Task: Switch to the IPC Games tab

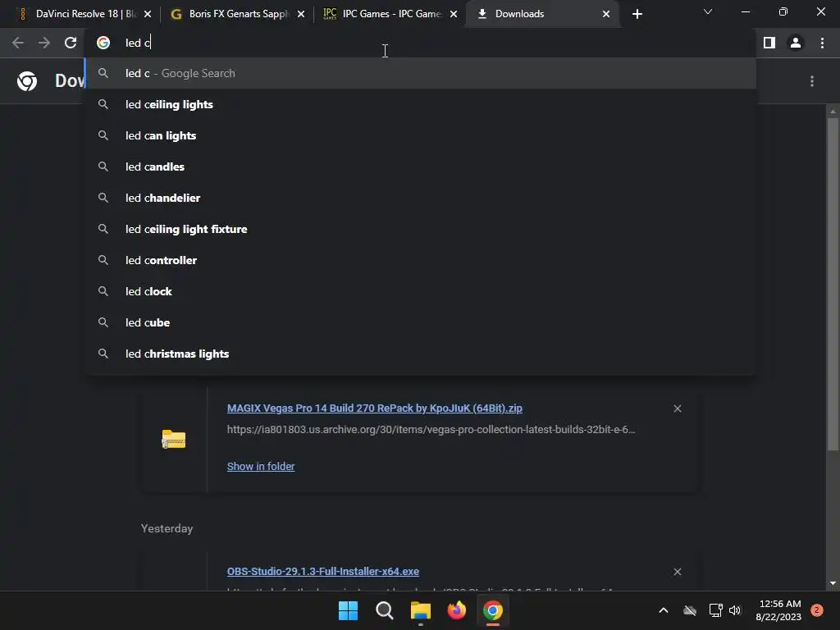Action: pos(388,14)
